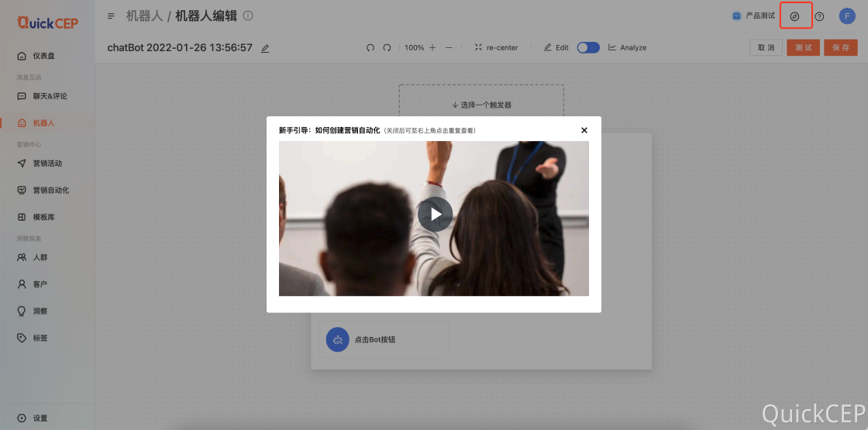Click the 测试 test button

tap(803, 47)
